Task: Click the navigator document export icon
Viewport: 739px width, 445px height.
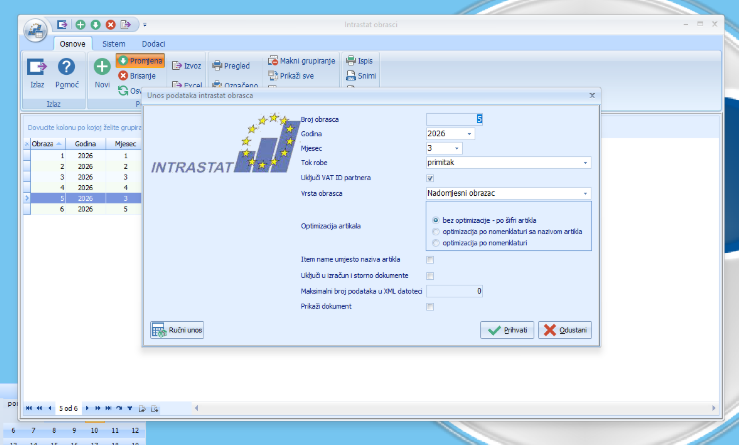Action: tap(142, 409)
